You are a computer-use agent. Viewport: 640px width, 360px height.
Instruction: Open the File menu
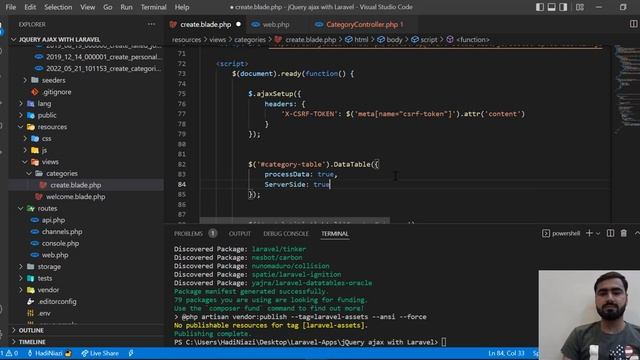pos(11,7)
